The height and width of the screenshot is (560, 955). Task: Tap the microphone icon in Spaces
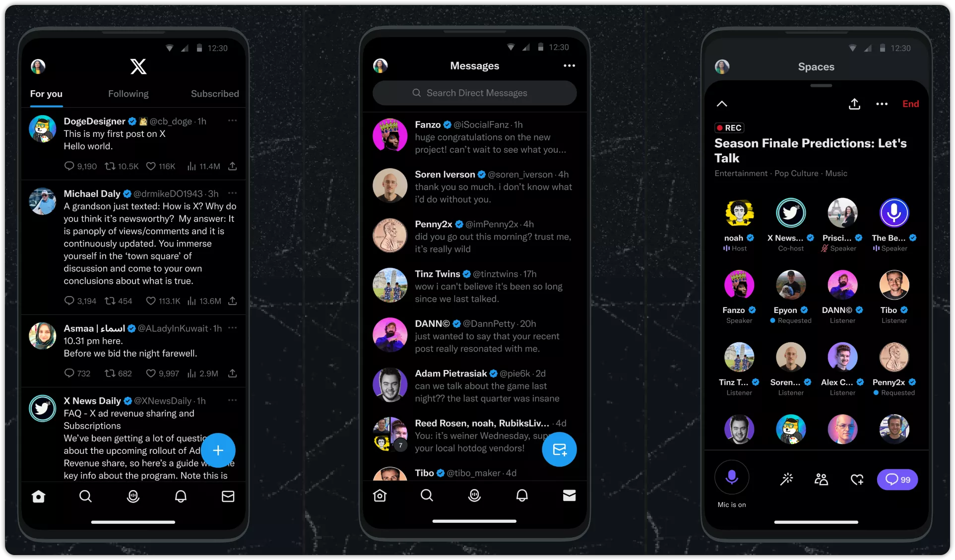click(x=731, y=479)
